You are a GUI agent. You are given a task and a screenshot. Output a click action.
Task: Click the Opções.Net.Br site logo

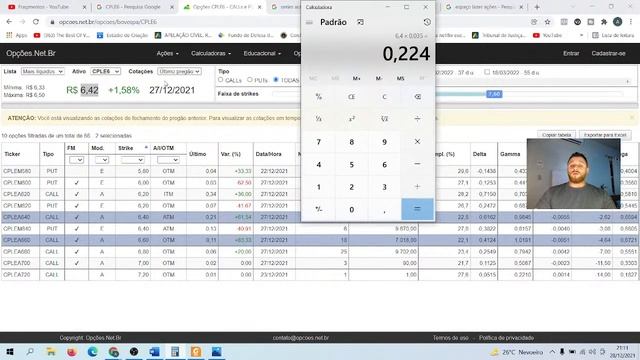(31, 53)
